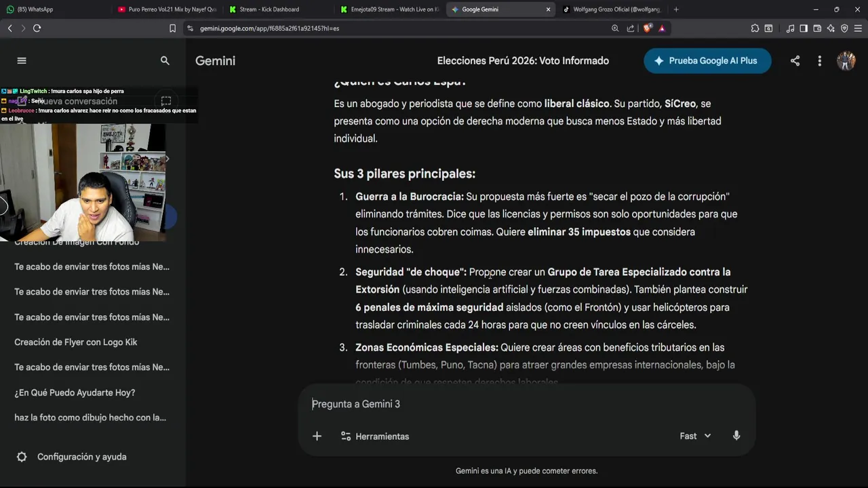The width and height of the screenshot is (868, 488).
Task: Open the extensions puzzle-piece icon
Action: 755,28
